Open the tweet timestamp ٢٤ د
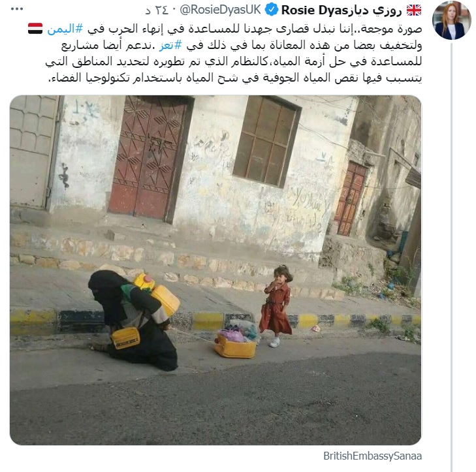The height and width of the screenshot is (472, 476). tap(157, 10)
